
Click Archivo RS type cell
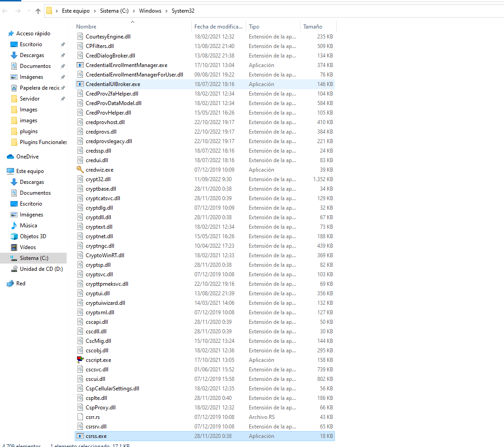point(262,417)
